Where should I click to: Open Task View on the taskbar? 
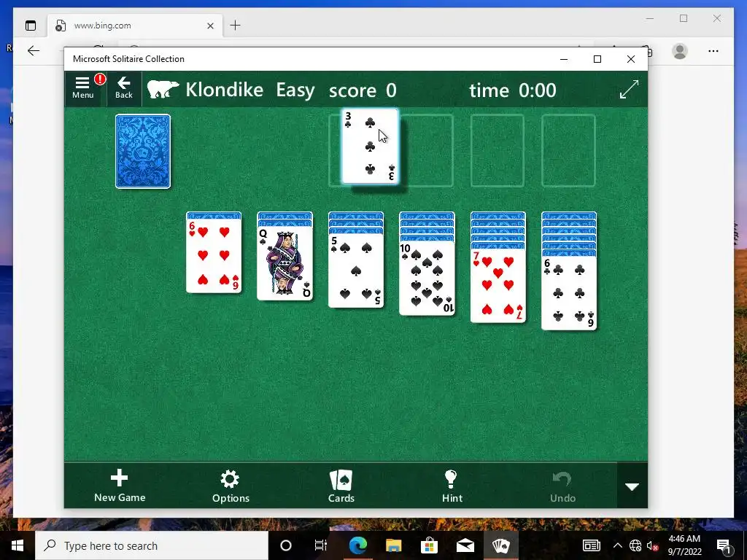321,545
